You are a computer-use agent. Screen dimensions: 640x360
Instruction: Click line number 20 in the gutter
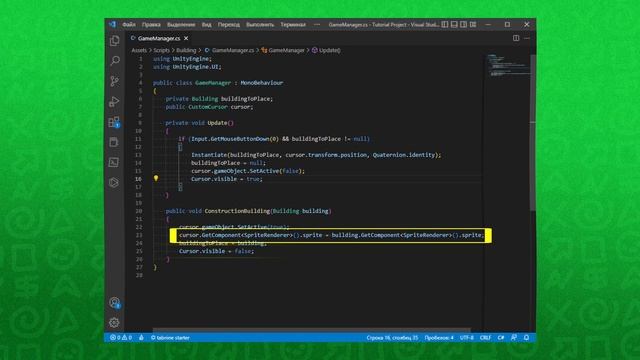click(139, 211)
